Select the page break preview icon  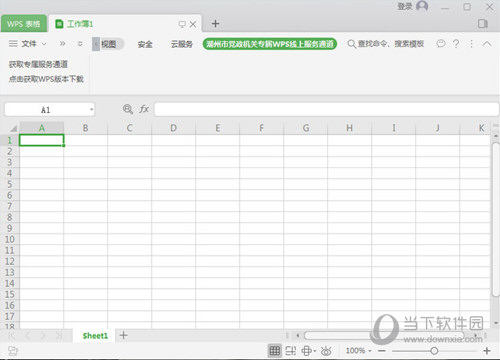point(290,350)
